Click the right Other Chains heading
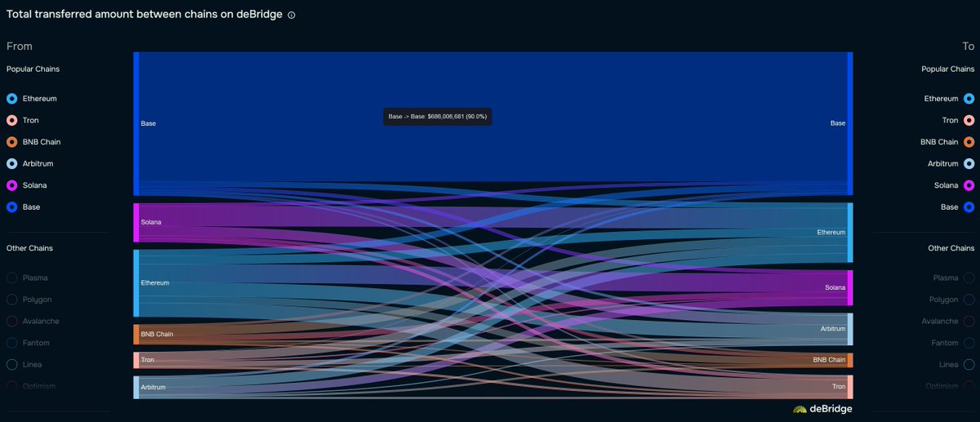This screenshot has height=422, width=980. tap(951, 248)
